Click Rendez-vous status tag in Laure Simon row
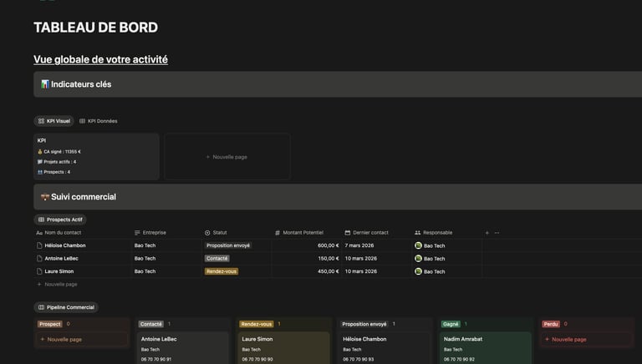Image resolution: width=642 pixels, height=364 pixels. point(221,271)
